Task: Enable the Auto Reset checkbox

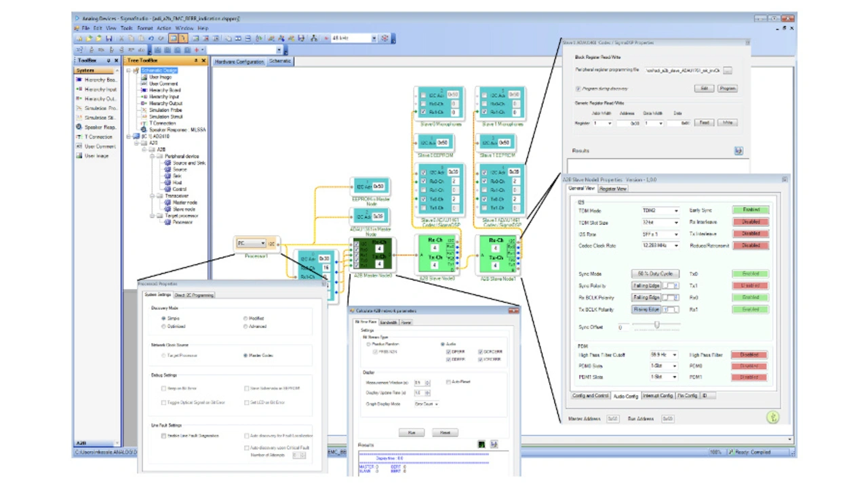Action: [x=448, y=382]
